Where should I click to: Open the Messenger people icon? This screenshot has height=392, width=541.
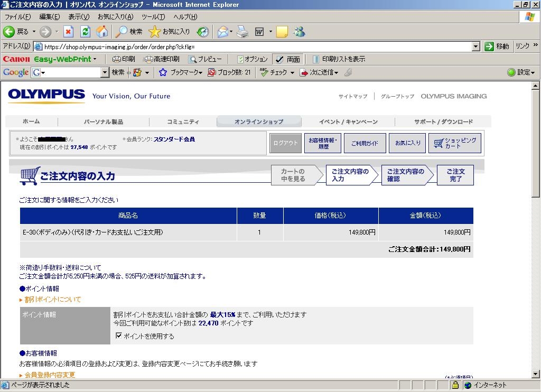coord(299,32)
